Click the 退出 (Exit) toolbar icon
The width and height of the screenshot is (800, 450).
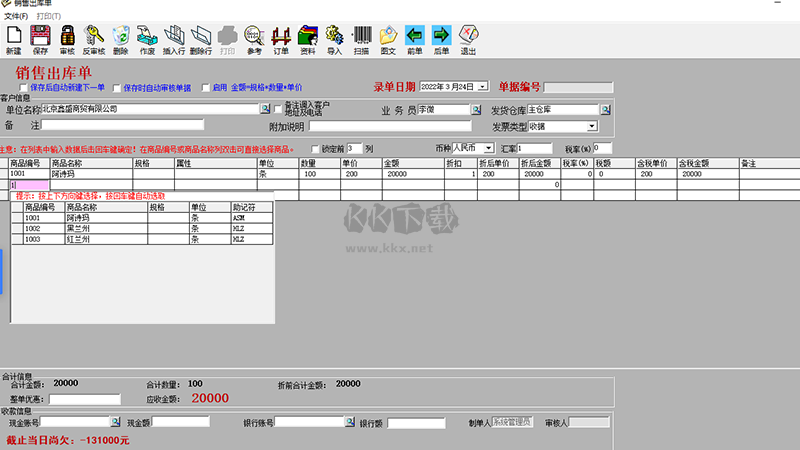(468, 39)
